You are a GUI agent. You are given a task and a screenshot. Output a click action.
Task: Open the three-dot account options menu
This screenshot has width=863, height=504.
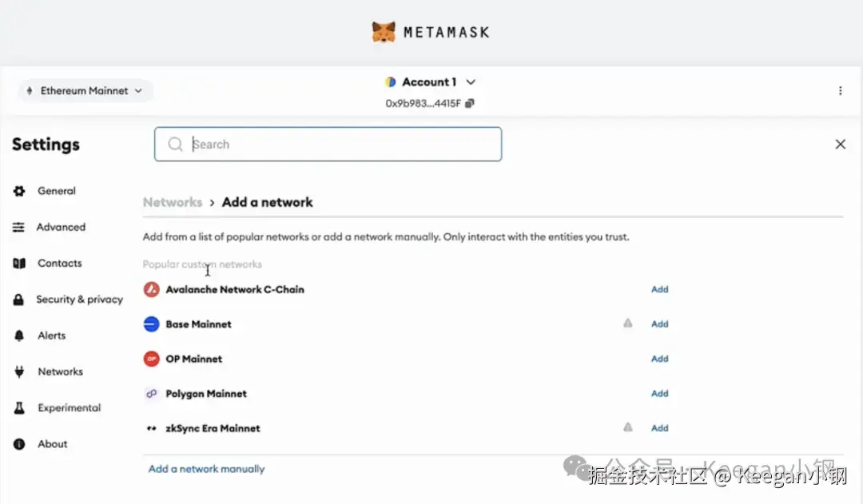[840, 91]
